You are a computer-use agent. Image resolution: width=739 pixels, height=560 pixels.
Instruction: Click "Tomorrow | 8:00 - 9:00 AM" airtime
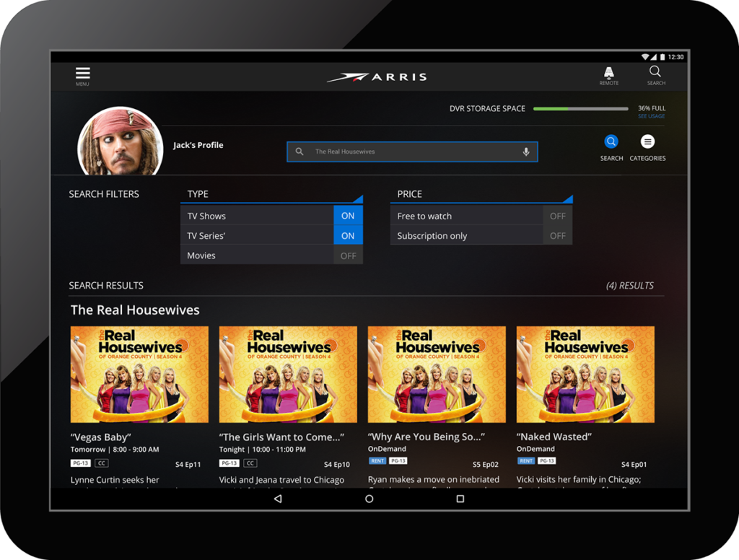[x=115, y=450]
